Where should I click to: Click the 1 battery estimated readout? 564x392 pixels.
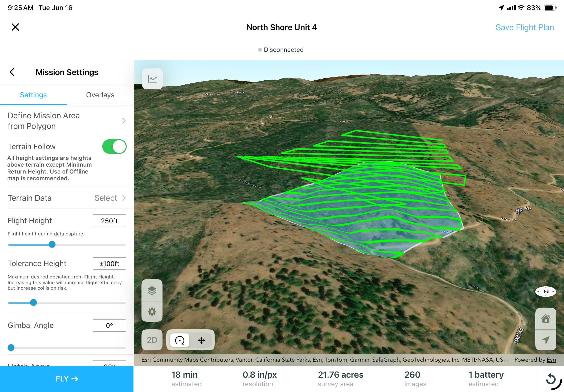486,379
